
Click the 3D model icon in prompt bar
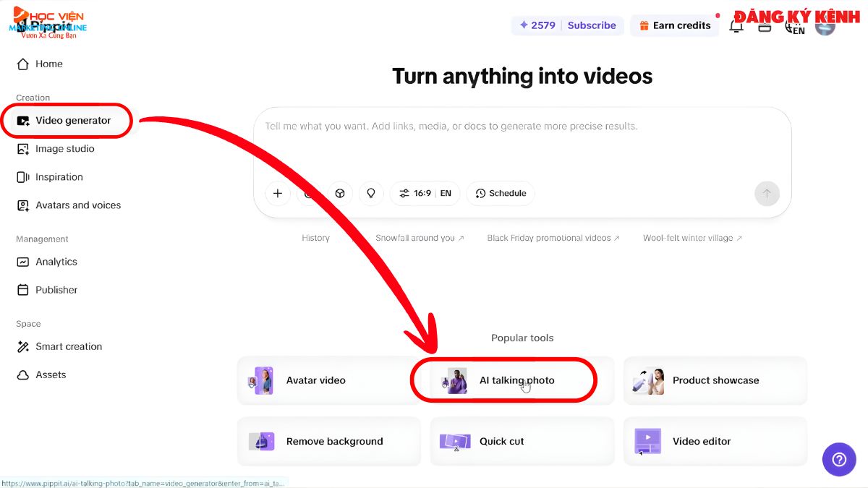(340, 193)
